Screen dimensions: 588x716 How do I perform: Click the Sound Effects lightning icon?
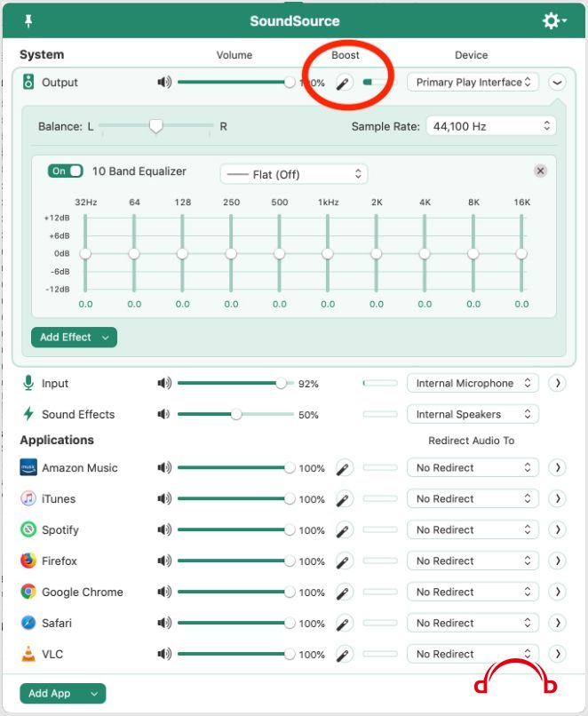pos(28,414)
